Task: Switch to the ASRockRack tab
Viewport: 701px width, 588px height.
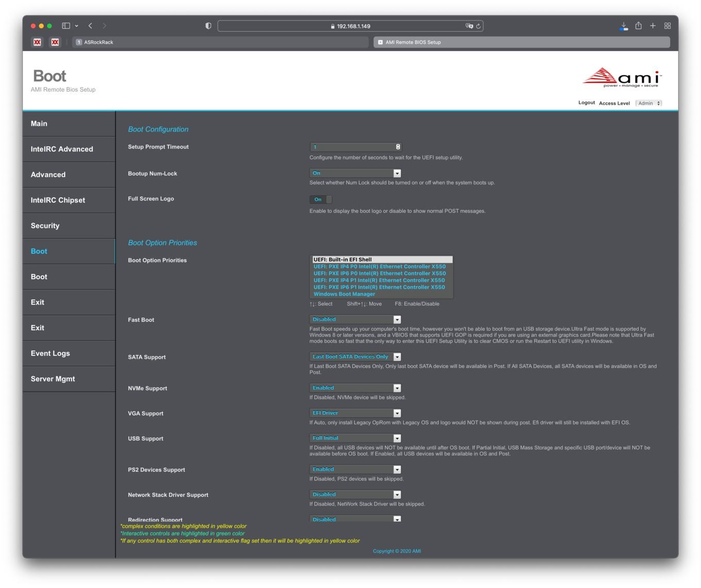Action: [221, 42]
